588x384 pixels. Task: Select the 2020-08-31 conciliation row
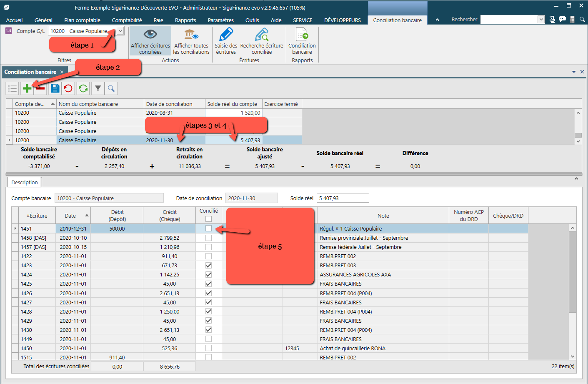coord(154,113)
